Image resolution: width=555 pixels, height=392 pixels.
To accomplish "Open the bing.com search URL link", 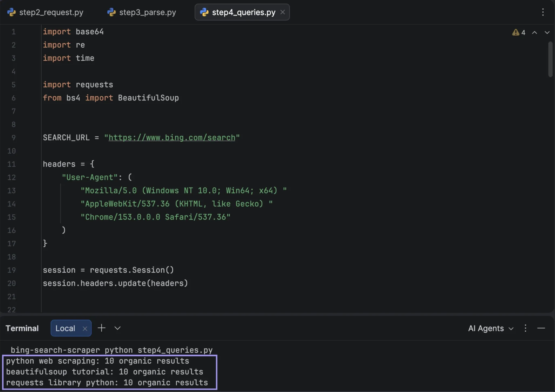I will (172, 138).
